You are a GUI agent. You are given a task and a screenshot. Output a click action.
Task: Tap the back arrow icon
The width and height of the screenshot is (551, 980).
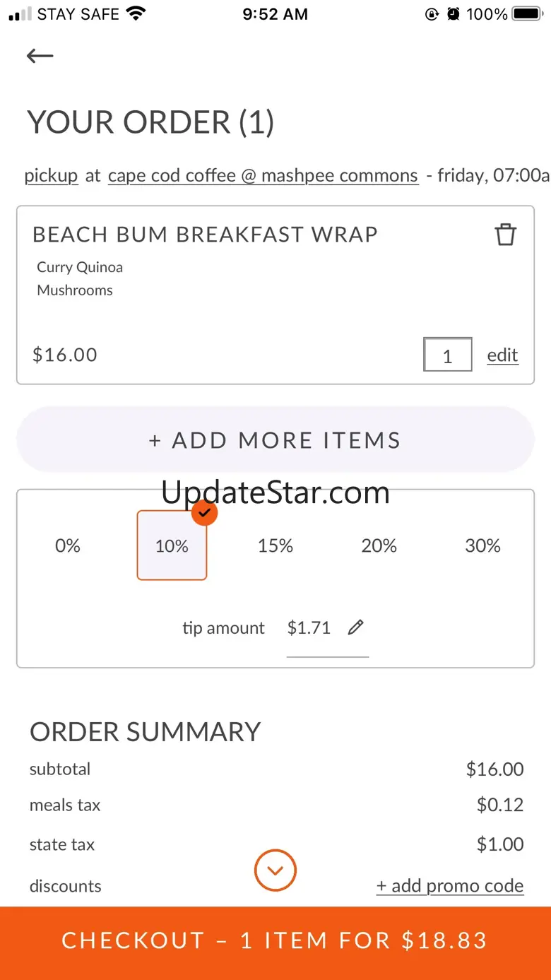pos(40,56)
